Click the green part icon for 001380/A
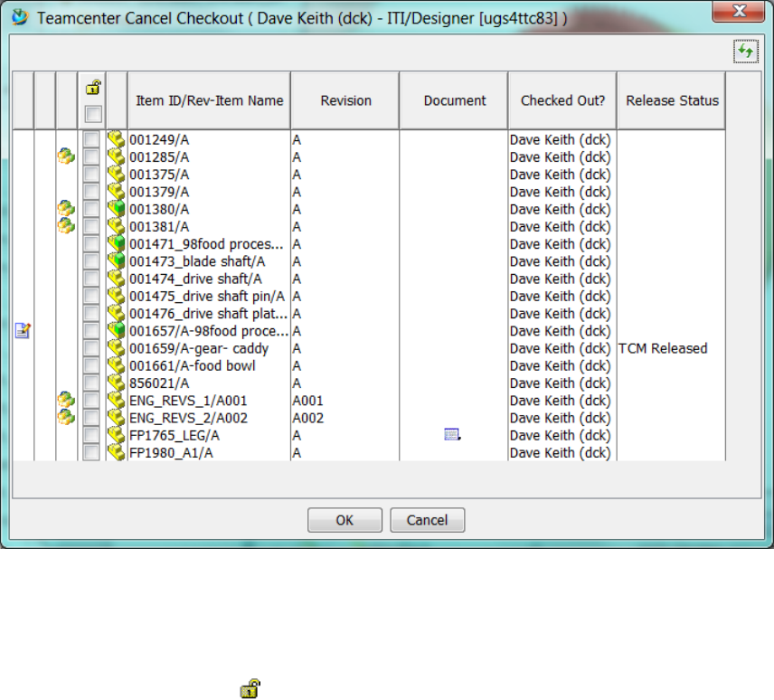 116,209
